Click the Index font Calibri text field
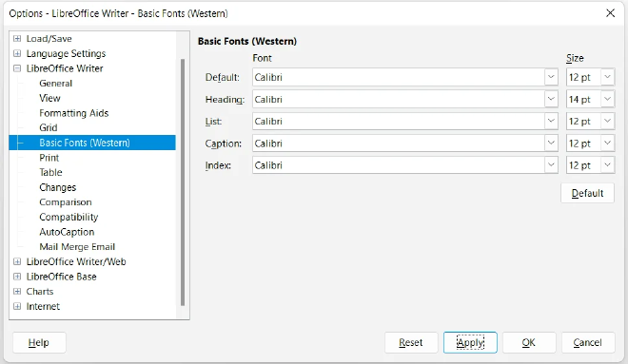The width and height of the screenshot is (628, 364). [x=399, y=164]
